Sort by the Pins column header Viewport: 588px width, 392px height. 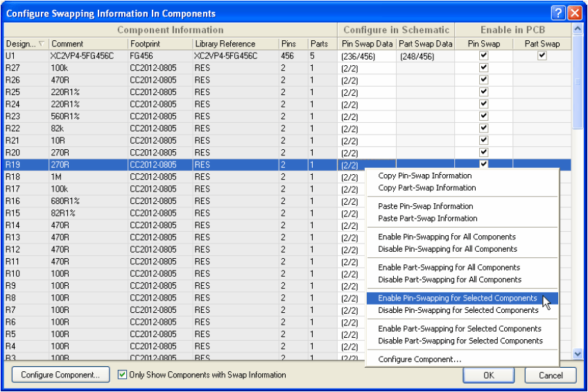pos(293,44)
